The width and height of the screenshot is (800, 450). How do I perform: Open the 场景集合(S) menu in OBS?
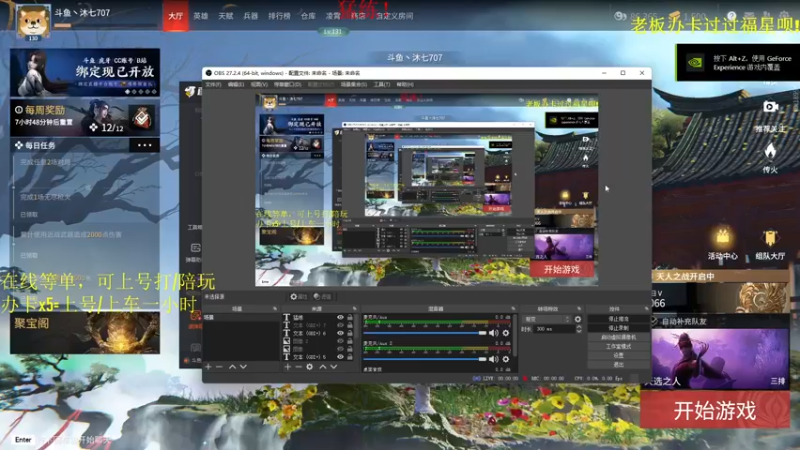[354, 84]
